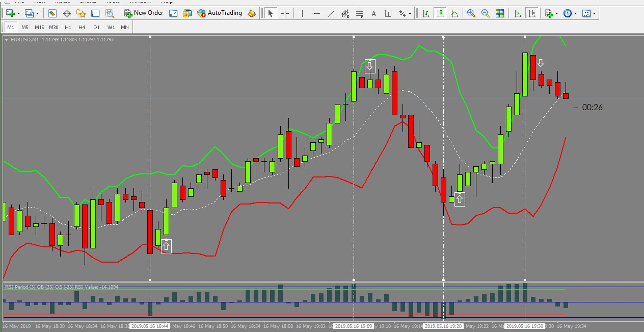Toggle candlestick chart mode
This screenshot has height=332, width=644.
439,13
